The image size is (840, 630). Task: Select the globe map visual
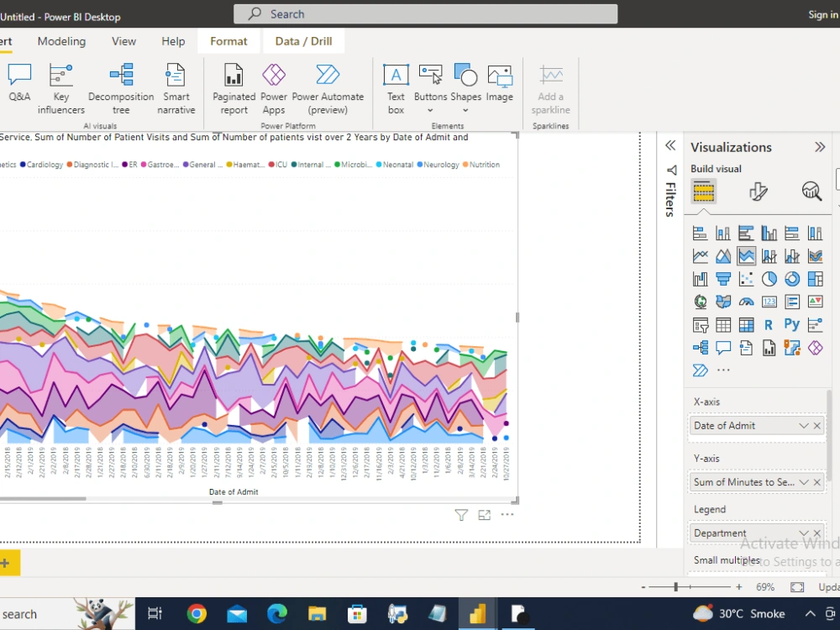700,302
